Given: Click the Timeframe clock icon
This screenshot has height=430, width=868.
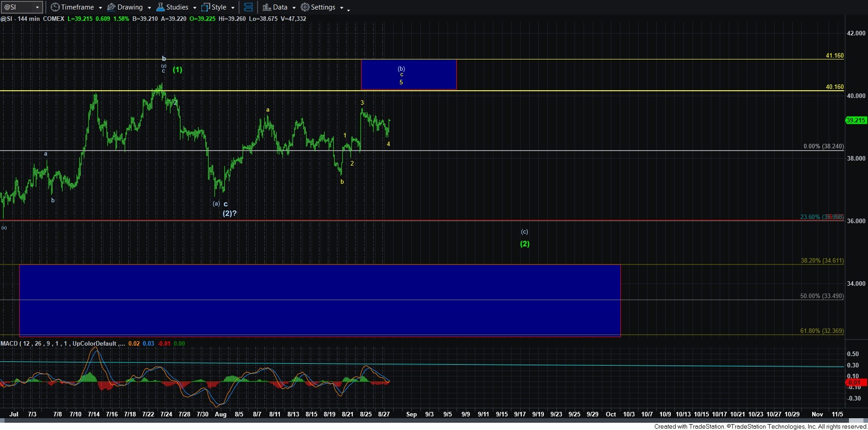Looking at the screenshot, I should [55, 7].
